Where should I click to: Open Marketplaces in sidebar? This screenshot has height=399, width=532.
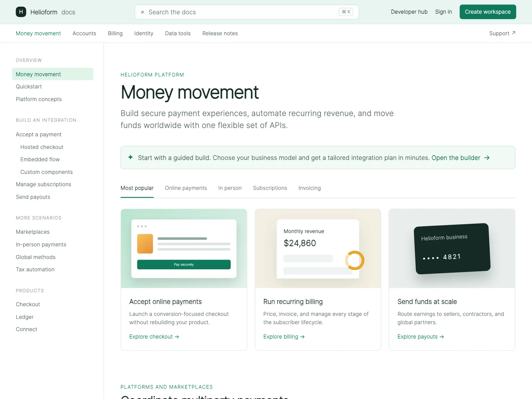33,232
